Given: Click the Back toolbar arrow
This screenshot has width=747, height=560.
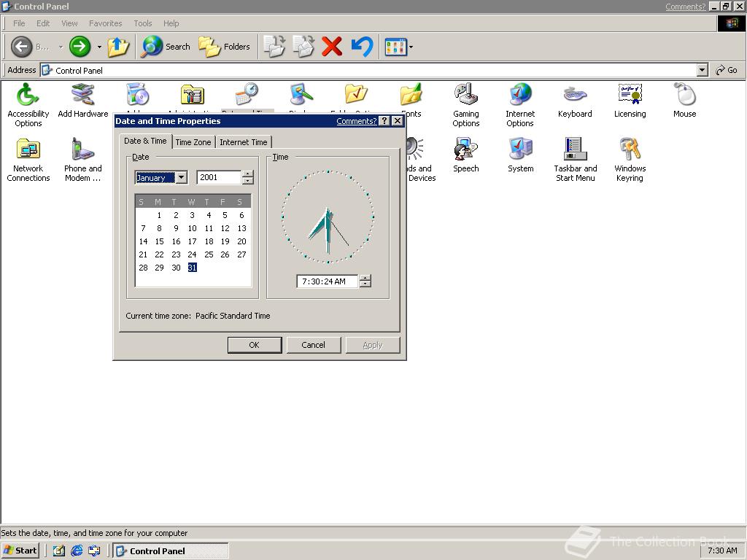Looking at the screenshot, I should (x=22, y=47).
